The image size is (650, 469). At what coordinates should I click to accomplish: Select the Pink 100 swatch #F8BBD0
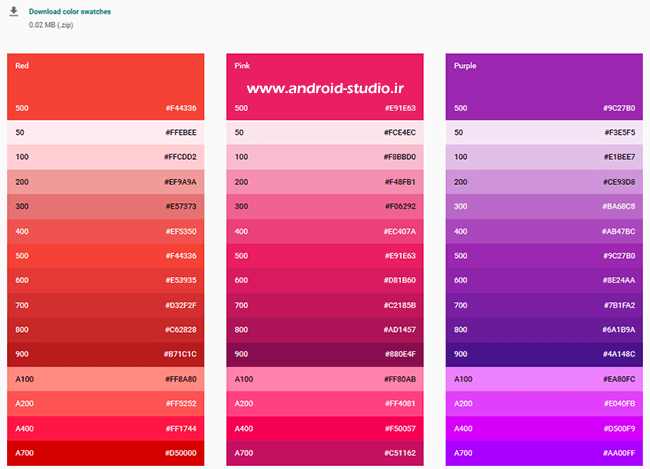tap(325, 157)
